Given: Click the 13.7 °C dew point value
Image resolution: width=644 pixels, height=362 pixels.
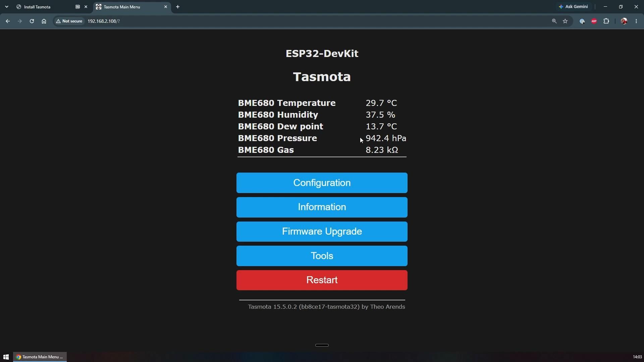Looking at the screenshot, I should [x=381, y=127].
